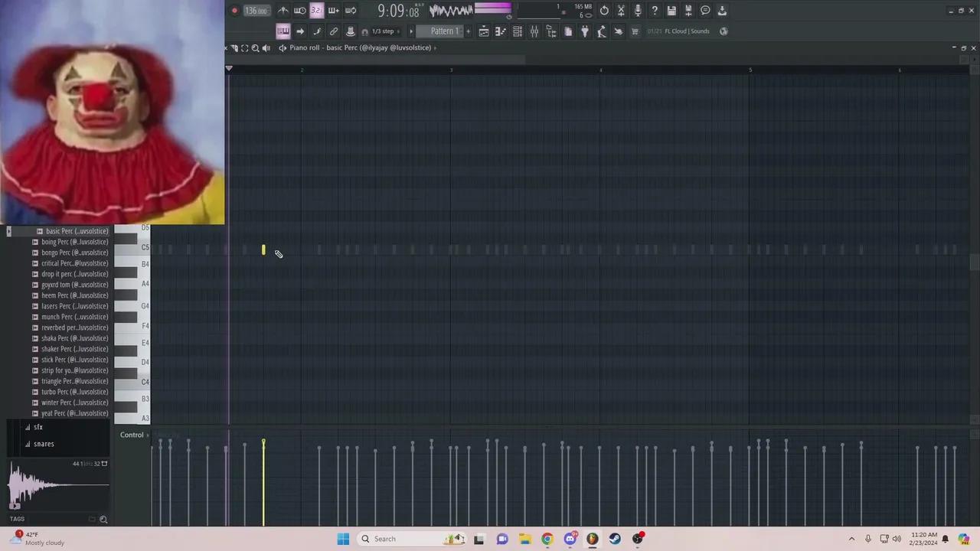Viewport: 980px width, 551px height.
Task: Toggle the 3.2.1 countdown before recording
Action: click(x=316, y=11)
